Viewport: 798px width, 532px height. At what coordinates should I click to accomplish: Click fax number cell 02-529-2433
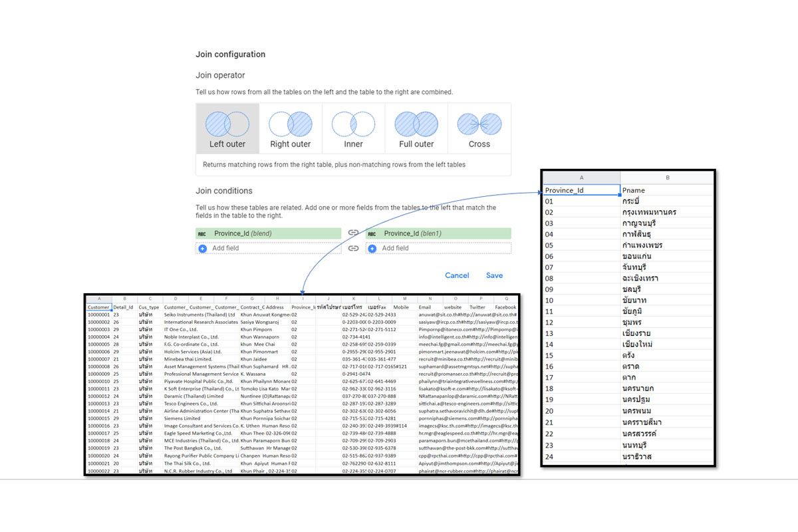coord(382,315)
